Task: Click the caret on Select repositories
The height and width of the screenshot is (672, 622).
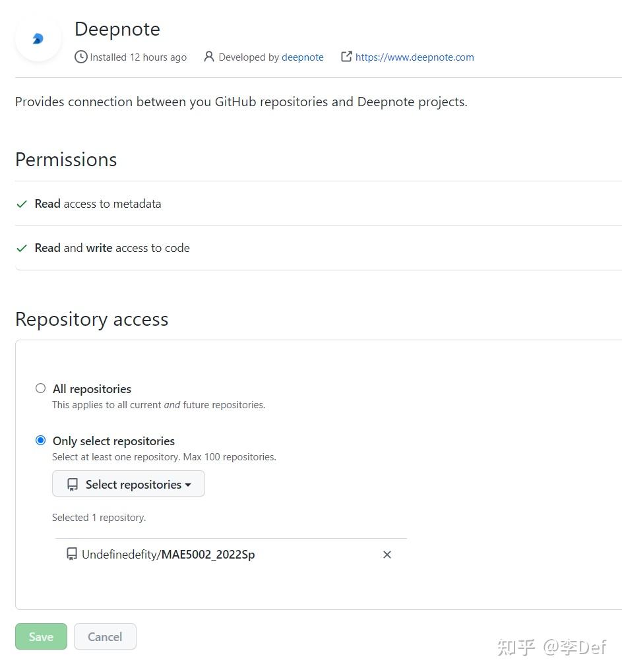Action: [187, 483]
